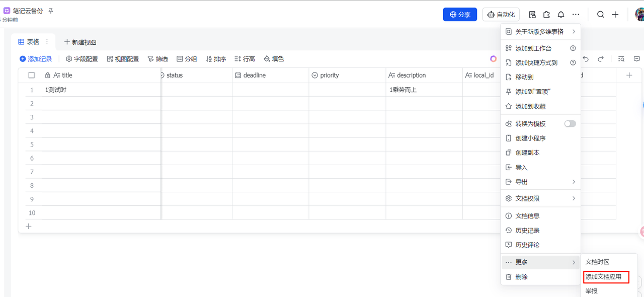Select 添加到“置顶” menu item

pos(541,92)
